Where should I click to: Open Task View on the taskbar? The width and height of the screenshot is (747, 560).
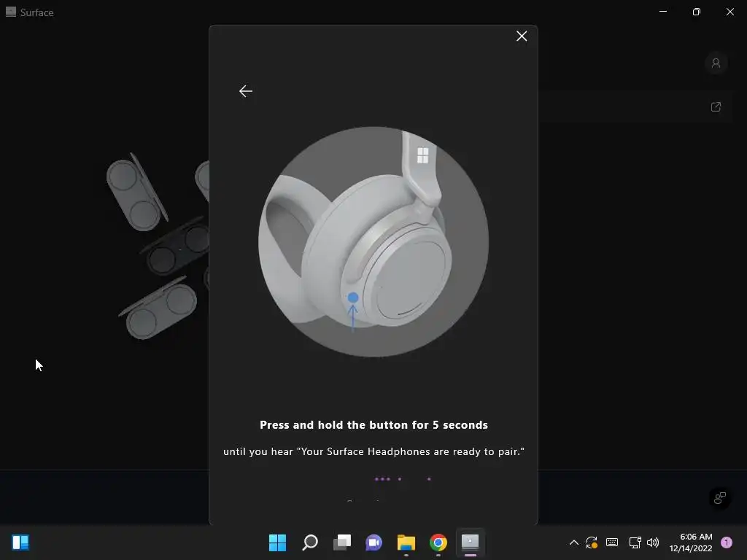(x=342, y=542)
